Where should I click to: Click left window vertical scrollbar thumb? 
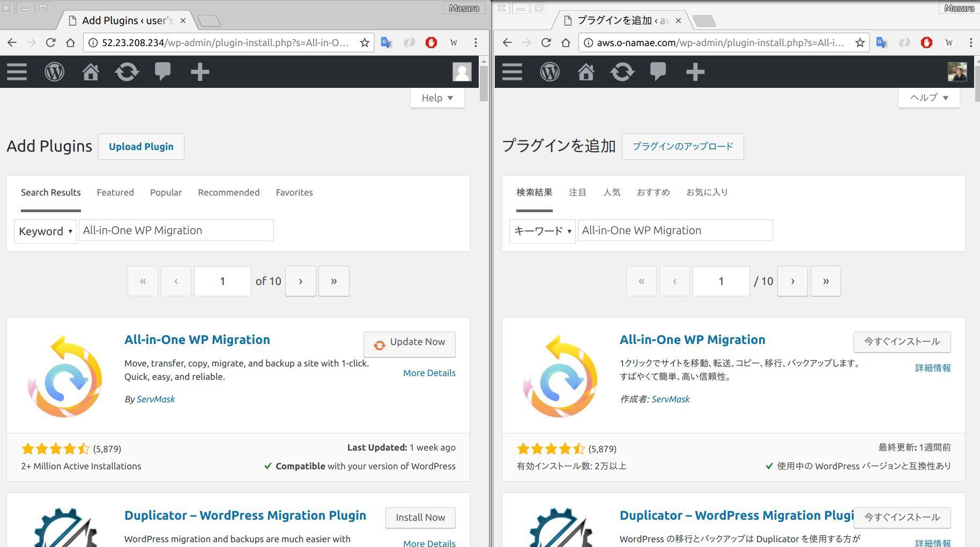tap(484, 84)
